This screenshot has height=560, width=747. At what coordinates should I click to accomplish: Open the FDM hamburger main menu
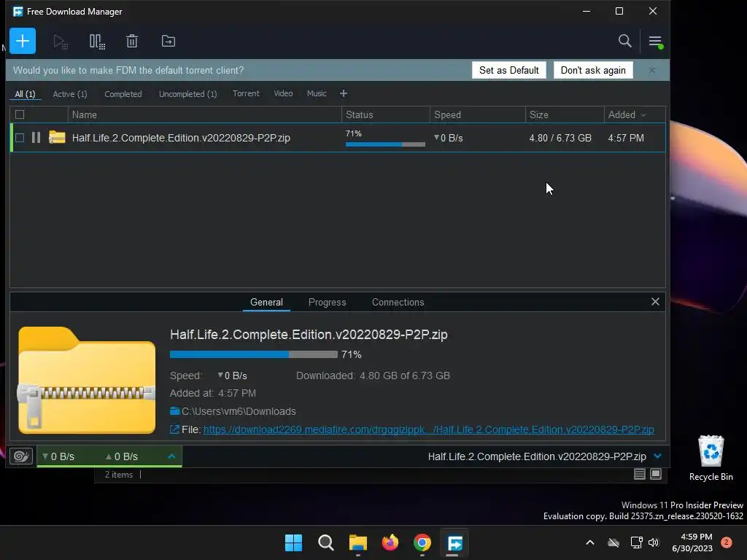click(x=655, y=42)
